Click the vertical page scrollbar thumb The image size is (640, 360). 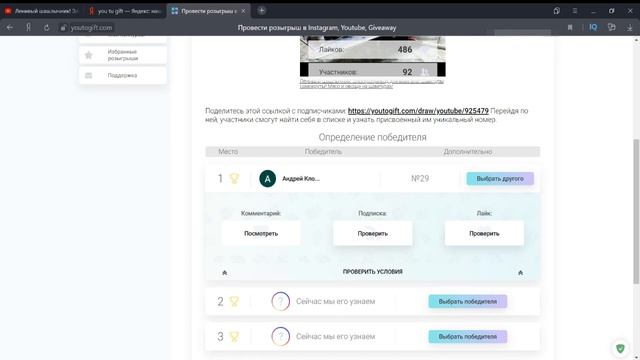point(636,211)
